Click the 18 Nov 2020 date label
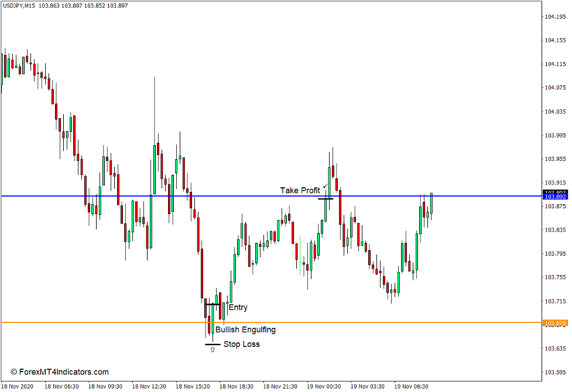 click(x=16, y=386)
